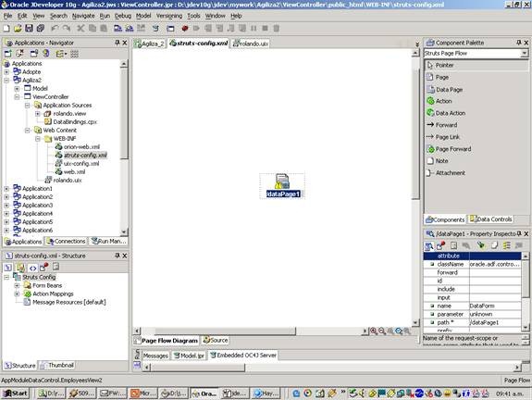
Task: Select the Data Action palette component
Action: pyautogui.click(x=446, y=113)
